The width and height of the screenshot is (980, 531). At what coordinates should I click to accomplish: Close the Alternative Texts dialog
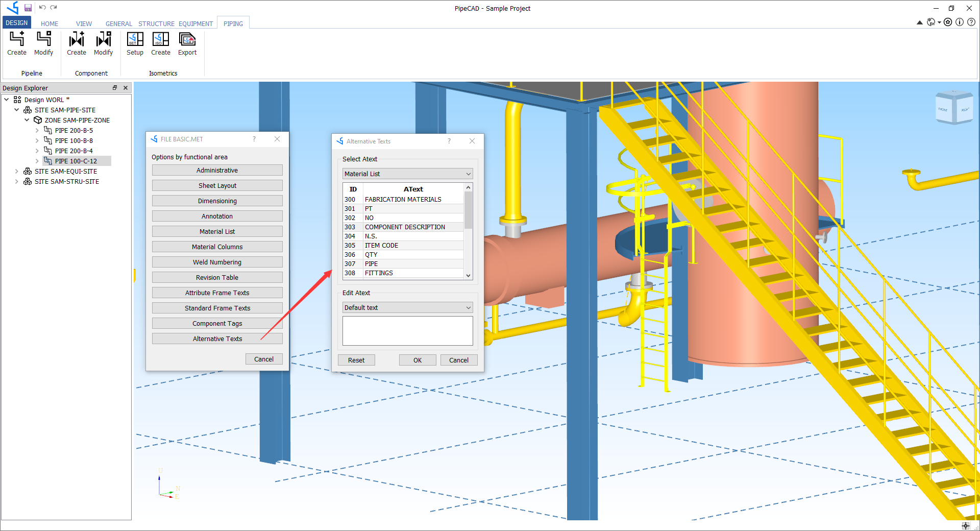pos(472,141)
